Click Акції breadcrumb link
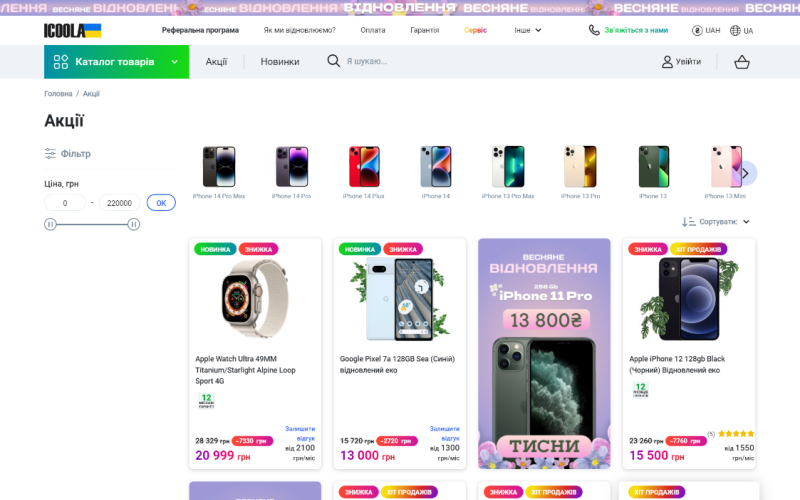The image size is (800, 500). click(91, 93)
